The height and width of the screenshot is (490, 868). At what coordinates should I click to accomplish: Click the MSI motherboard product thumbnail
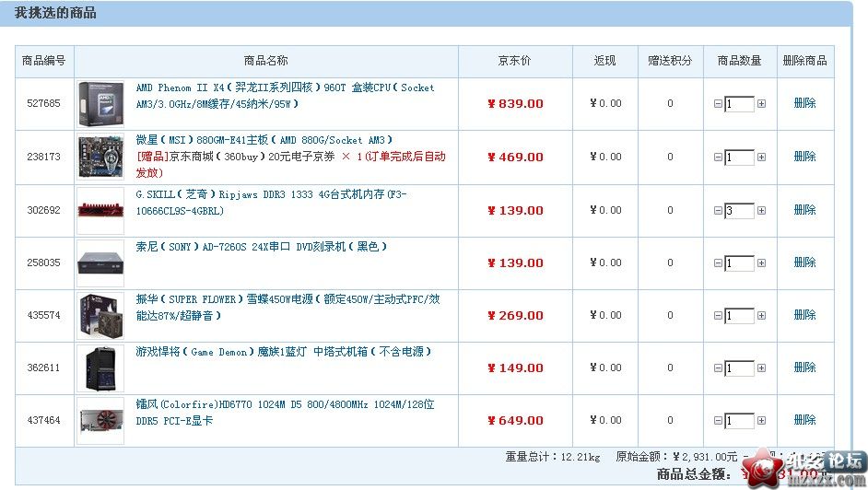click(x=100, y=157)
